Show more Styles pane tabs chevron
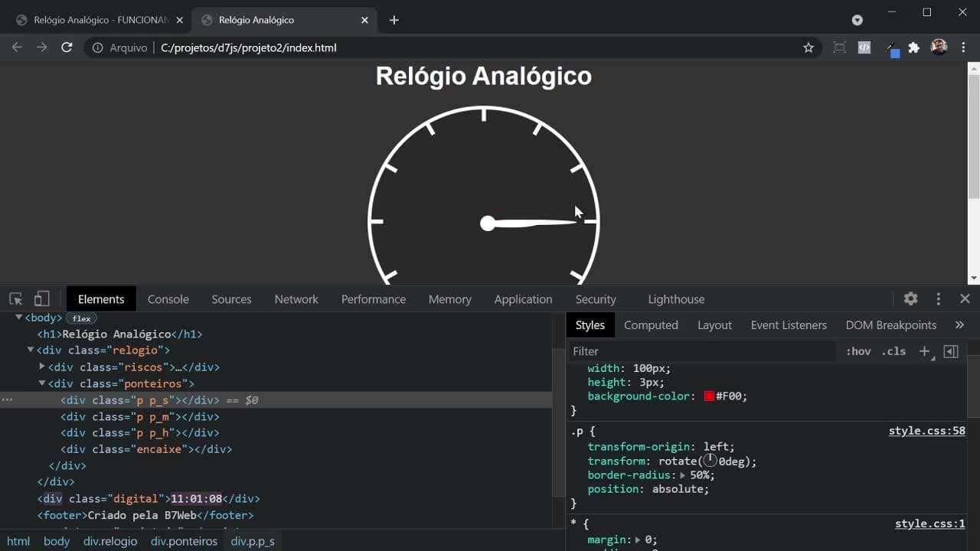The width and height of the screenshot is (980, 551). 959,325
